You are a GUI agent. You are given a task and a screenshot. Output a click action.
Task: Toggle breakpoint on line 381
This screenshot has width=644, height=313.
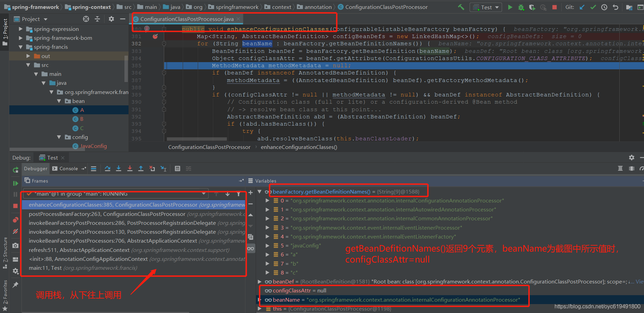click(x=155, y=36)
